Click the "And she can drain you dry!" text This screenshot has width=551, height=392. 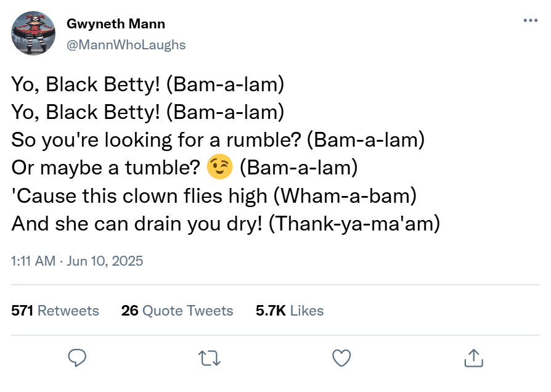138,223
